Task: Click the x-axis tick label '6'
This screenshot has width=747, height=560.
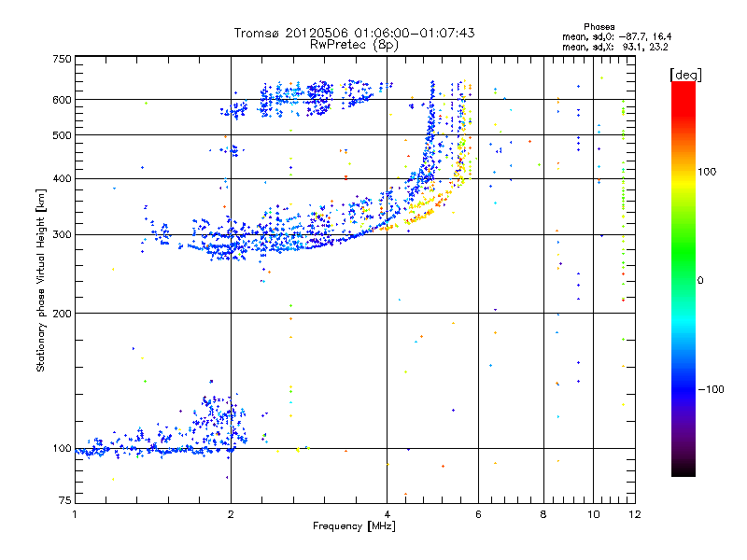Action: tap(478, 514)
